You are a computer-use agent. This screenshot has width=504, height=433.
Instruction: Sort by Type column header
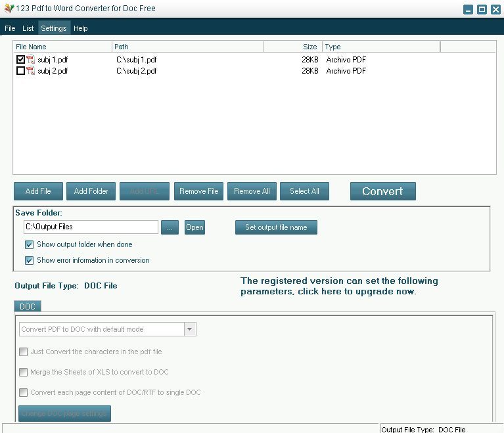tap(381, 47)
